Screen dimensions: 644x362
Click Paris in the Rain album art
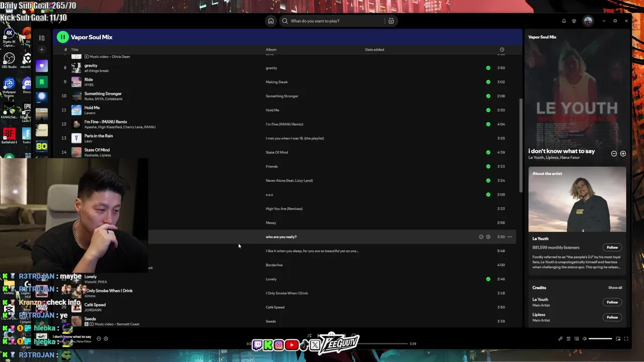click(76, 138)
